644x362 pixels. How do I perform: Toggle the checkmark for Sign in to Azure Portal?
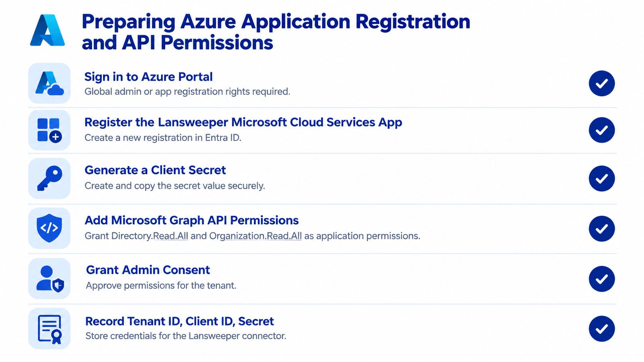pyautogui.click(x=602, y=83)
